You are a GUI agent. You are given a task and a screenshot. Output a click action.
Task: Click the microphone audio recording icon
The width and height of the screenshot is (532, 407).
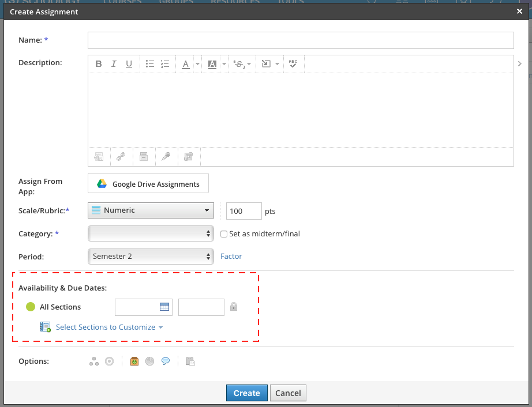166,156
